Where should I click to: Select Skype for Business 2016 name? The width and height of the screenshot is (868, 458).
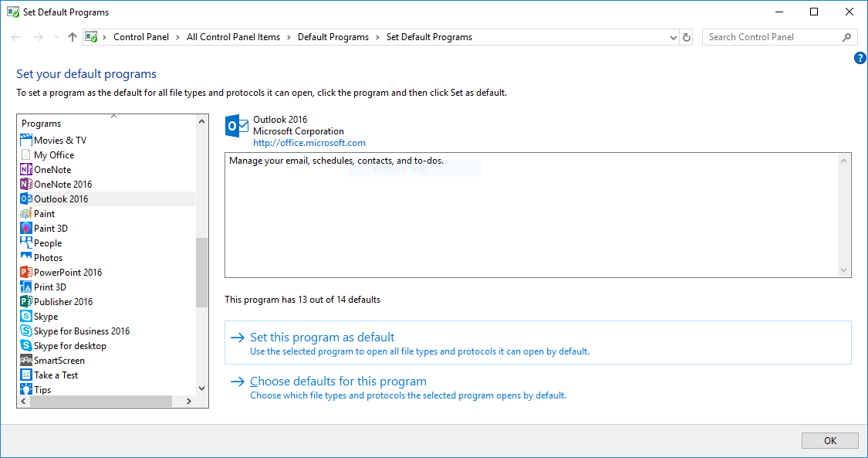click(82, 331)
